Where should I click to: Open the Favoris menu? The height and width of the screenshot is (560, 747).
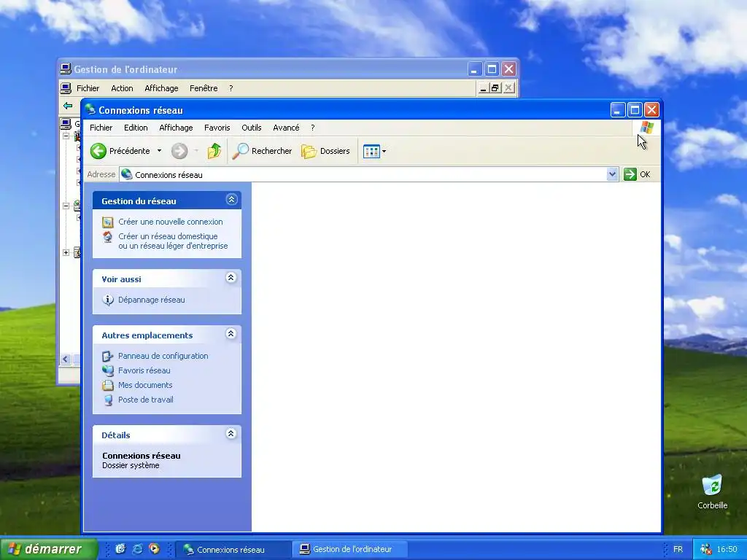pyautogui.click(x=217, y=128)
